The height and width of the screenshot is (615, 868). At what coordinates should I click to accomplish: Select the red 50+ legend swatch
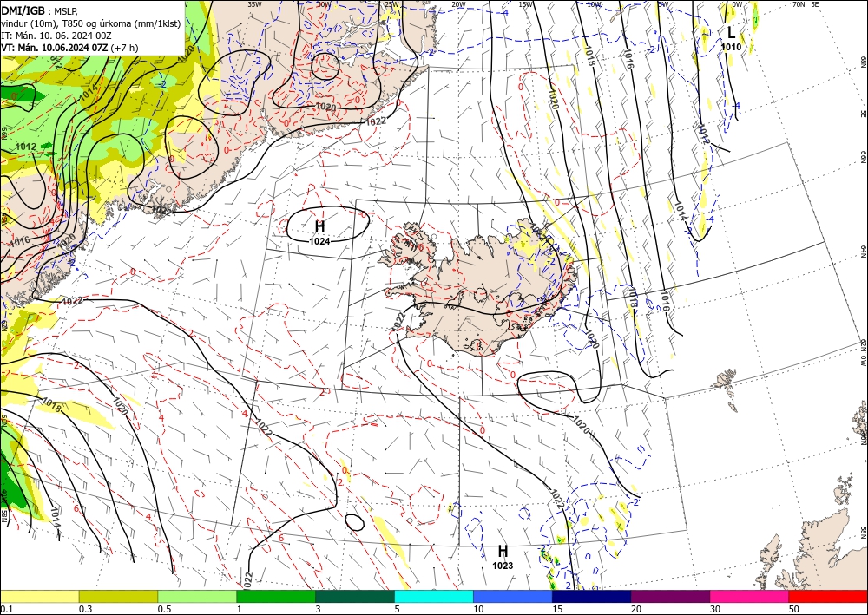[x=828, y=596]
